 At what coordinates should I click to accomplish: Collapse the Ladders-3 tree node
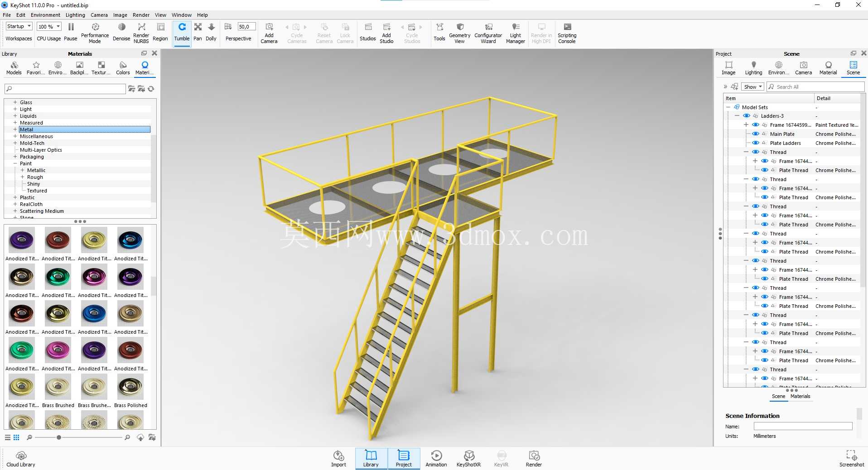click(737, 116)
